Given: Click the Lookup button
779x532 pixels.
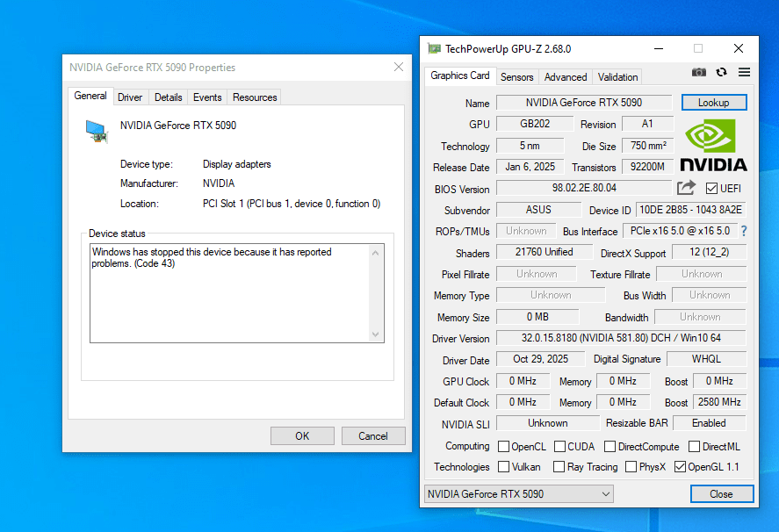Looking at the screenshot, I should (714, 103).
